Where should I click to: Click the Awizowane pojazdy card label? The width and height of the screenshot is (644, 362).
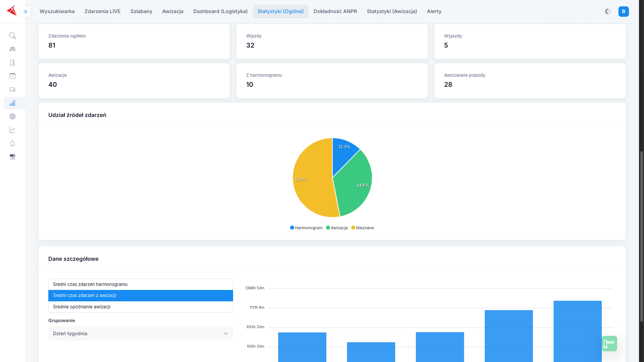(x=465, y=75)
